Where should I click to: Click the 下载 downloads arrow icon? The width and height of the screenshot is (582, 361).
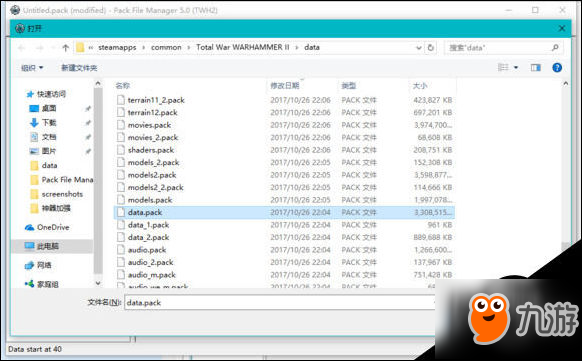34,122
